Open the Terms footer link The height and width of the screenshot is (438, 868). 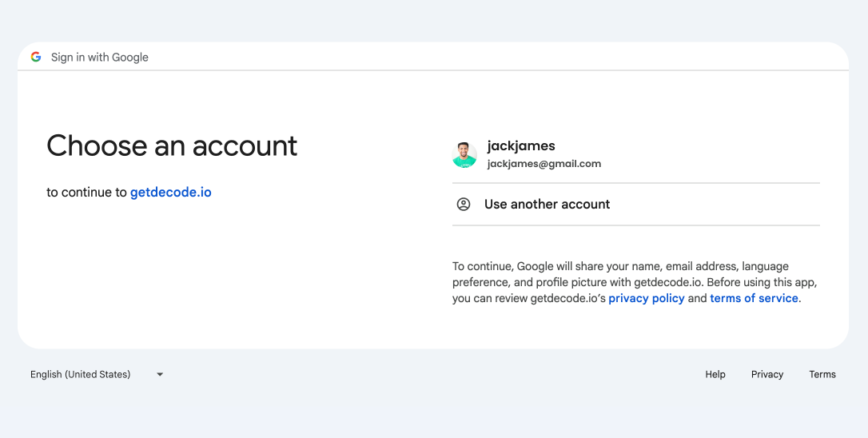click(822, 374)
